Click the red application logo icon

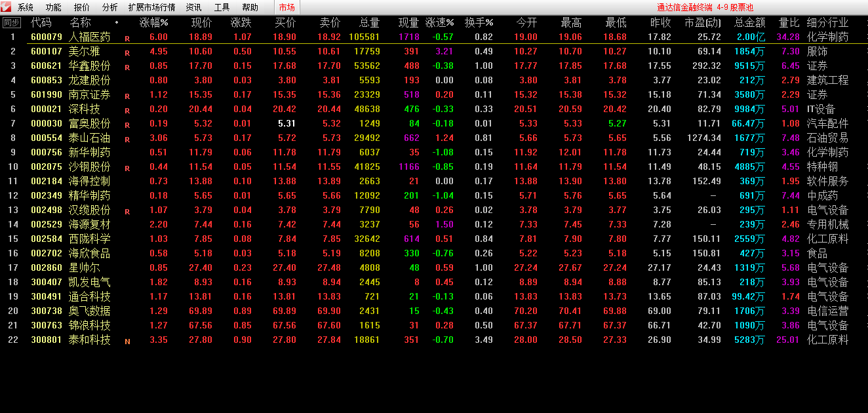click(x=6, y=7)
